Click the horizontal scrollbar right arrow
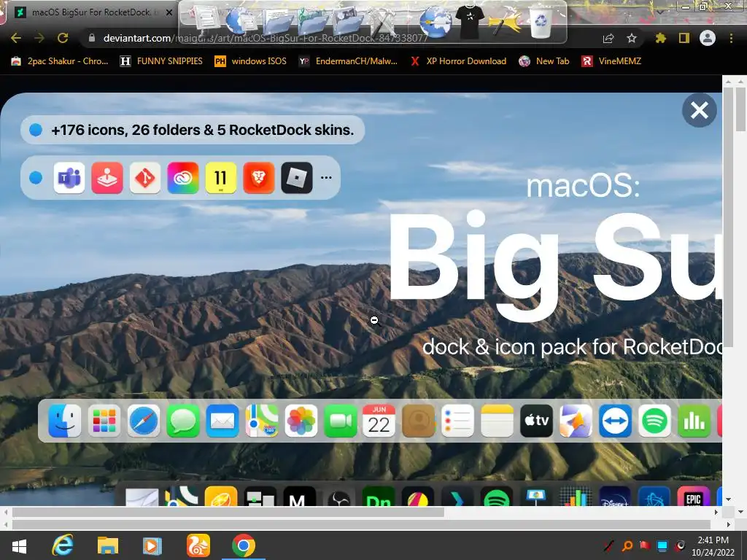 716,513
